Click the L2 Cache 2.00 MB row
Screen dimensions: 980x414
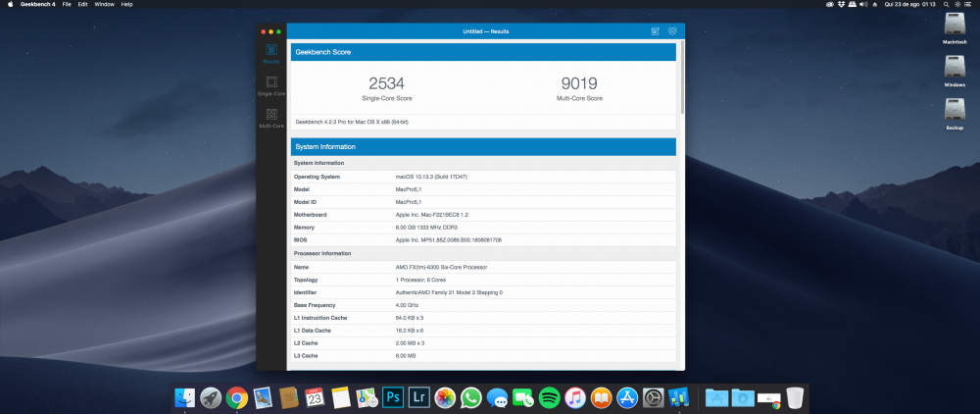(x=483, y=343)
